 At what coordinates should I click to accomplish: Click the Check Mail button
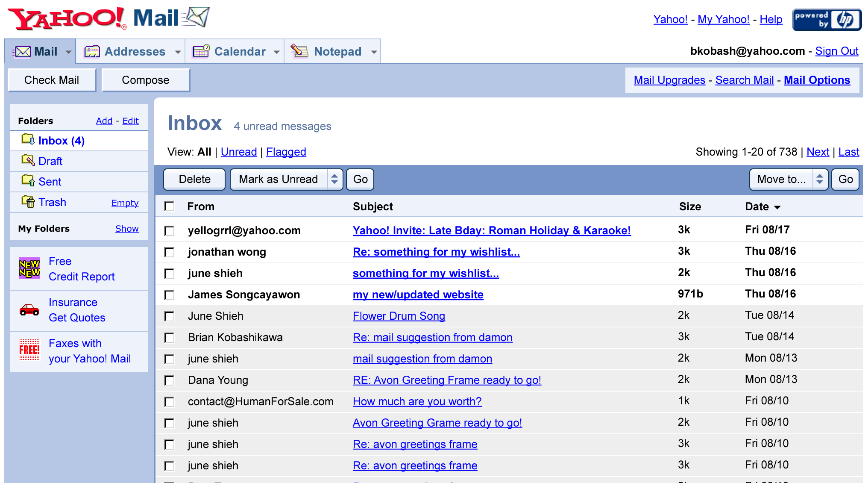coord(52,80)
